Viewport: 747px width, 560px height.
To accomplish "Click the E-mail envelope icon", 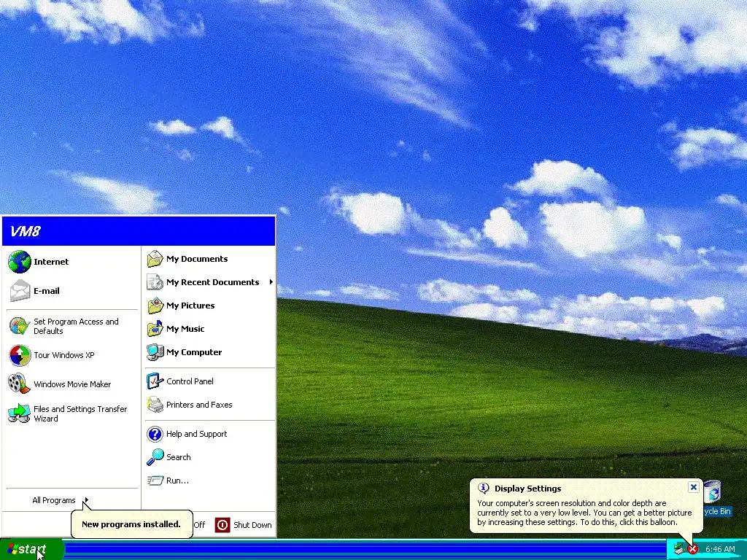I will (x=20, y=290).
